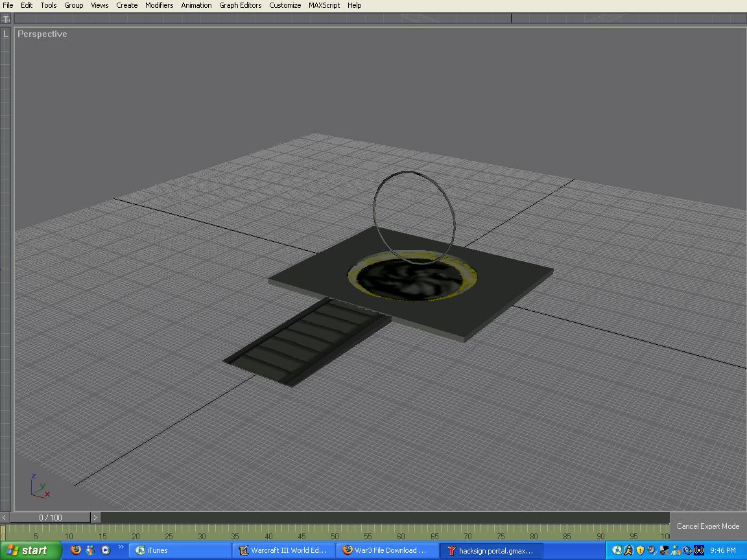Viewport: 747px width, 560px height.
Task: Open the MAXScript menu
Action: [324, 5]
